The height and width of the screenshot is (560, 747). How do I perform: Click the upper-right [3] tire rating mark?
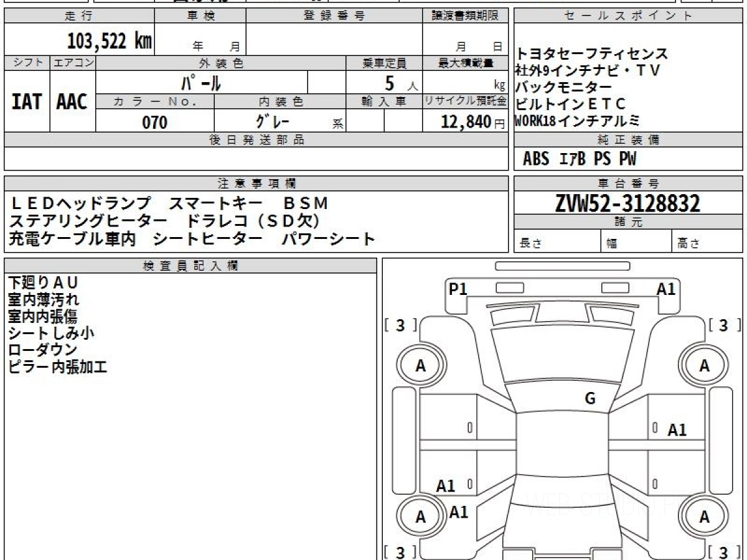[x=723, y=325]
